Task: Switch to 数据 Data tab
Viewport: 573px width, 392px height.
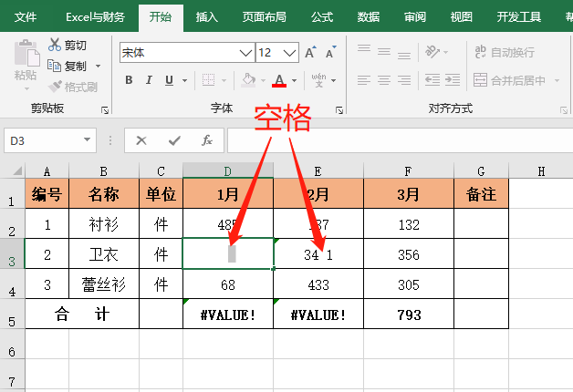Action: click(369, 16)
